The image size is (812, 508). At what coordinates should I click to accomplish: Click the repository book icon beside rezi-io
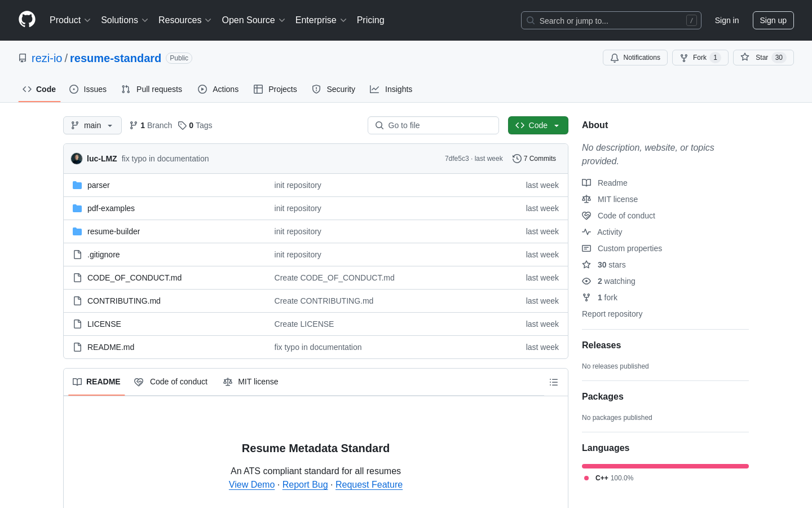(23, 58)
